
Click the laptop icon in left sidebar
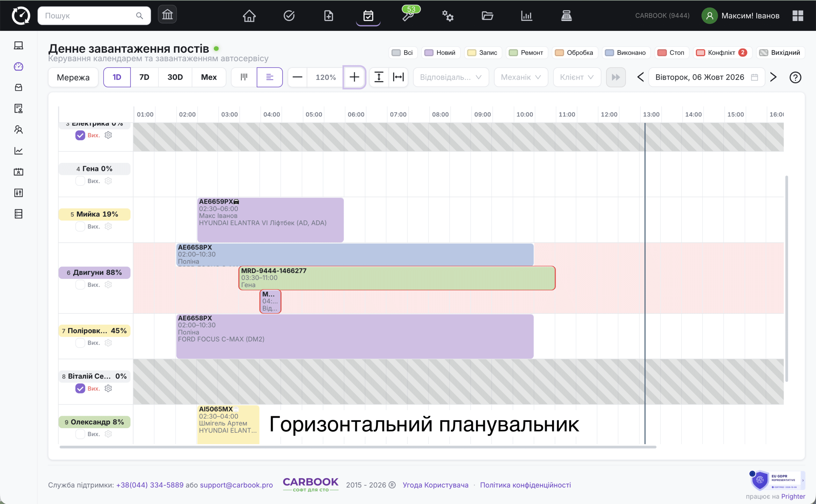19,46
